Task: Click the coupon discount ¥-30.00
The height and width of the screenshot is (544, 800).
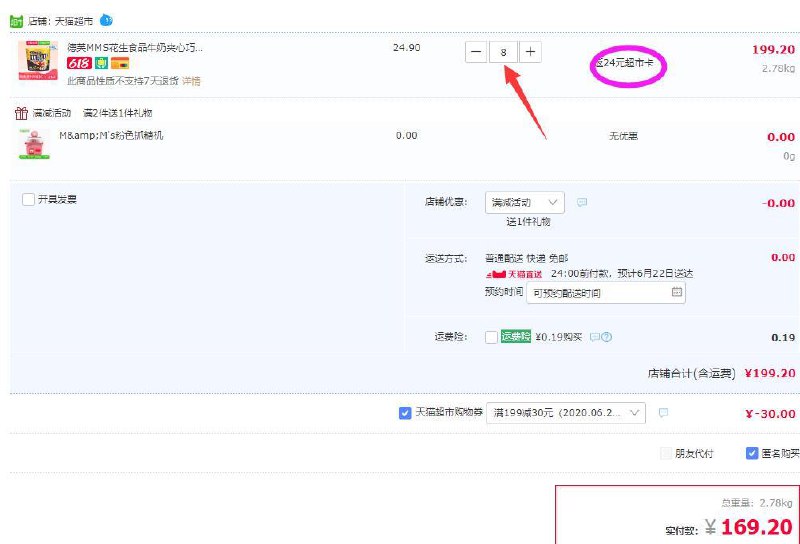Action: click(x=770, y=414)
